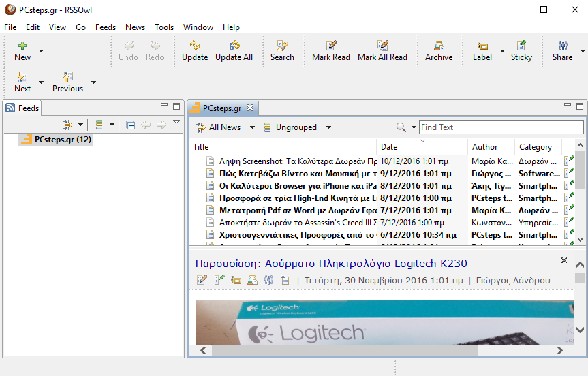Toggle sticky pin on 'Προσφορά σε τρία' row
The width and height of the screenshot is (588, 376).
(x=569, y=197)
